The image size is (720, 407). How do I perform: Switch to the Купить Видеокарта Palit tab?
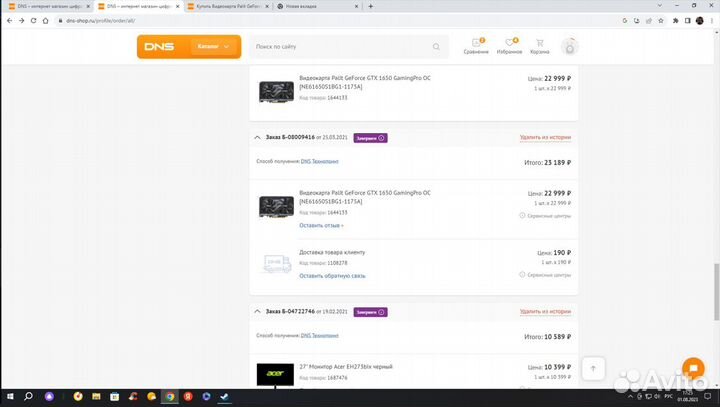click(x=228, y=6)
